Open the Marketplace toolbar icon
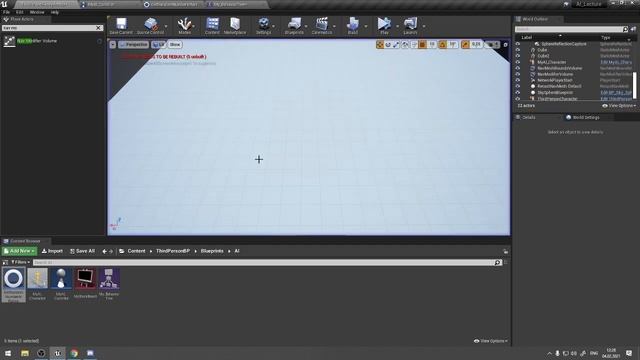Screen dimensions: 640x360 (235, 26)
